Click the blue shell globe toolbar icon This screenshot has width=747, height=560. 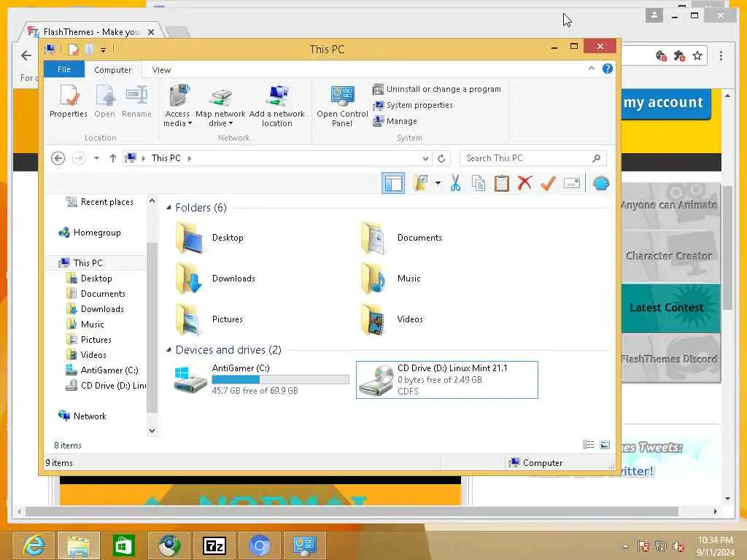coord(601,183)
